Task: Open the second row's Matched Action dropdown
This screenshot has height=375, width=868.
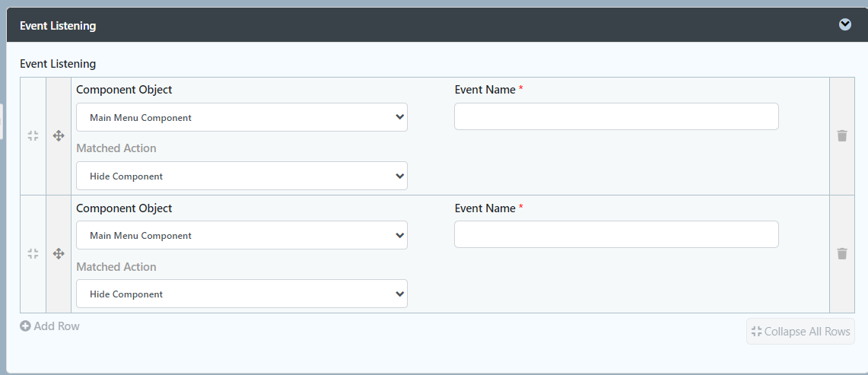Action: [x=242, y=294]
